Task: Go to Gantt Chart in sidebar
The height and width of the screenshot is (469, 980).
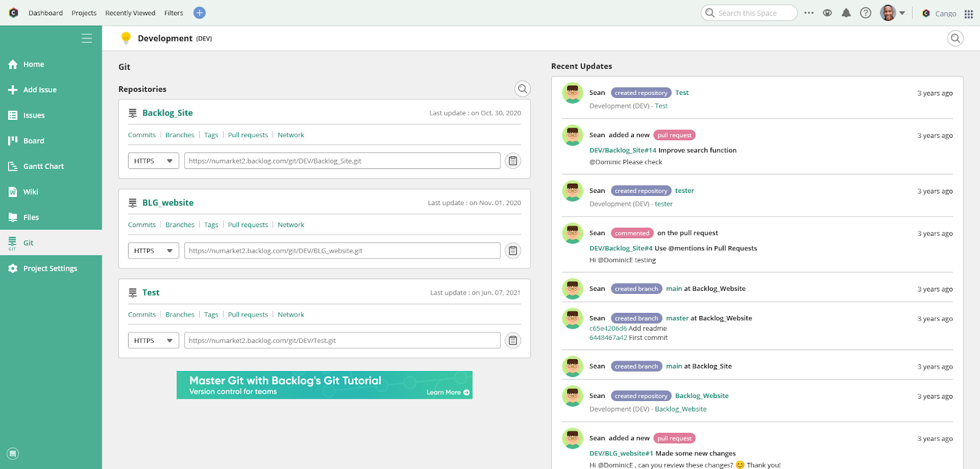Action: (43, 167)
